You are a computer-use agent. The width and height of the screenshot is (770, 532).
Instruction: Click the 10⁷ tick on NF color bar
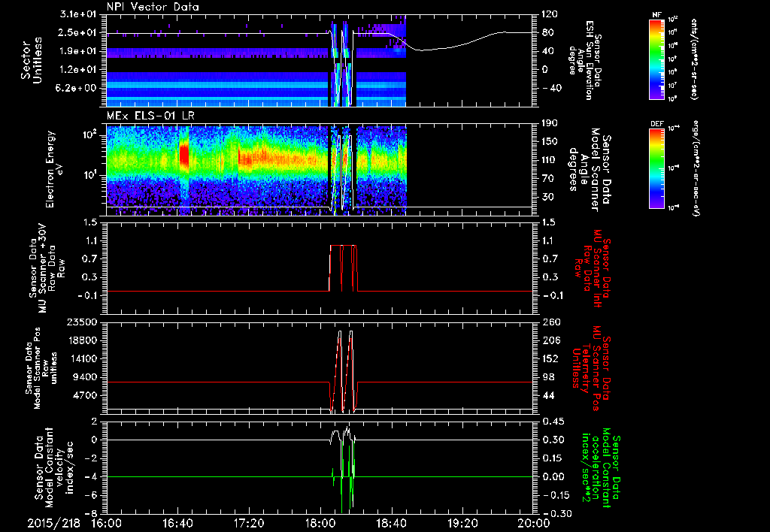(673, 86)
